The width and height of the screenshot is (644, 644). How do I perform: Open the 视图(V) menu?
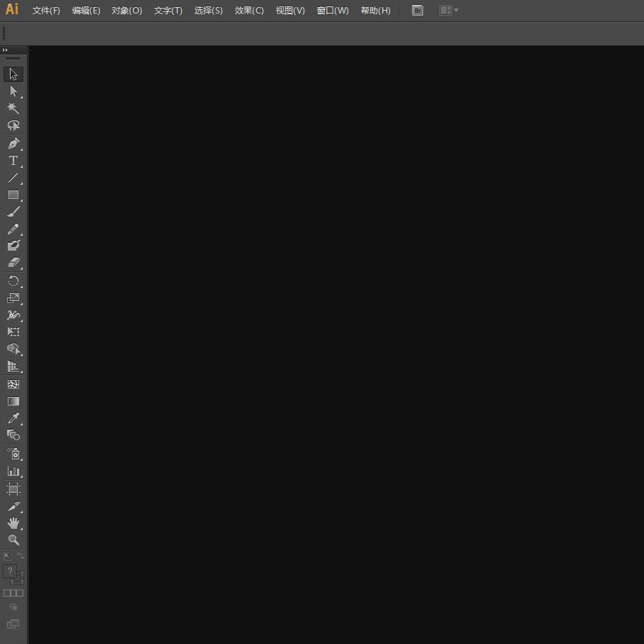(290, 11)
